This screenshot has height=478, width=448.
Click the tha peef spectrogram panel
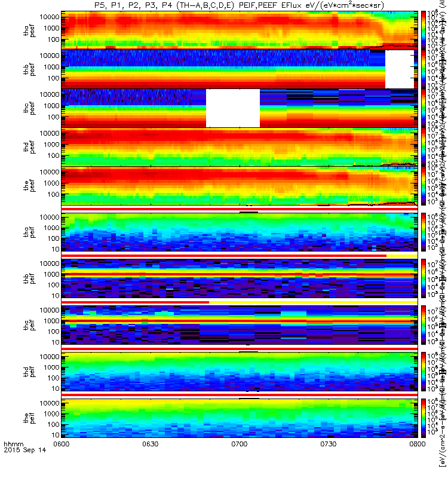(x=240, y=30)
